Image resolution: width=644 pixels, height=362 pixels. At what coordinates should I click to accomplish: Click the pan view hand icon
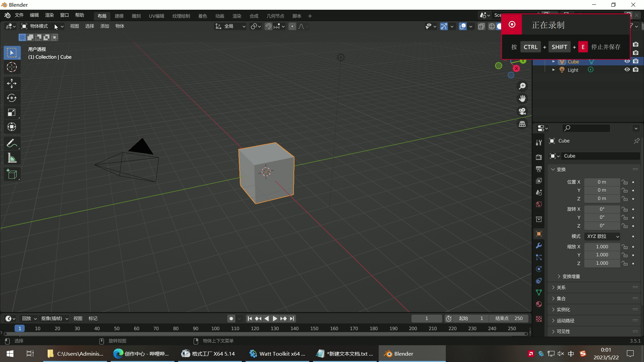click(x=522, y=99)
